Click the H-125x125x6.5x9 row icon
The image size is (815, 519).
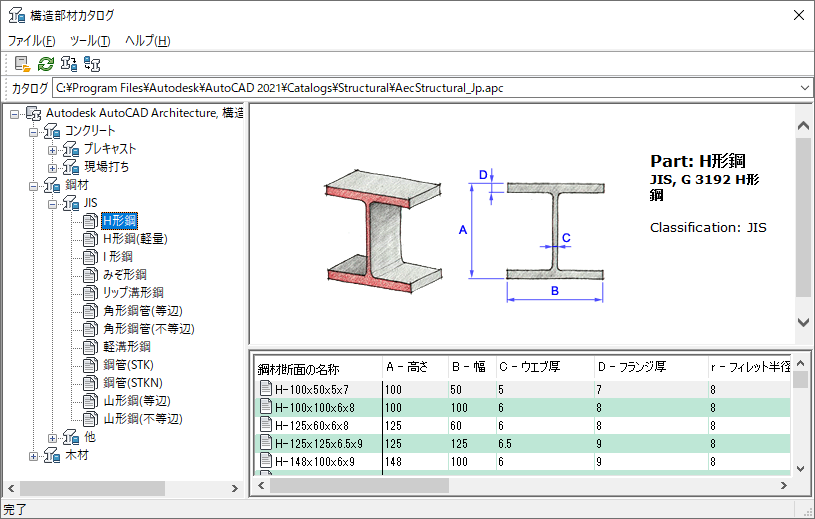click(266, 442)
